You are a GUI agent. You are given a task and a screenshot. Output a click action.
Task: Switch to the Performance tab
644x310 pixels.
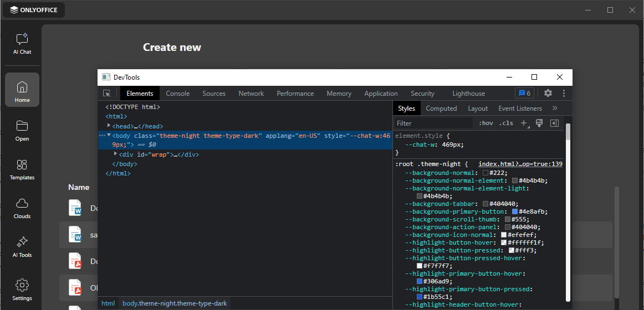(295, 94)
